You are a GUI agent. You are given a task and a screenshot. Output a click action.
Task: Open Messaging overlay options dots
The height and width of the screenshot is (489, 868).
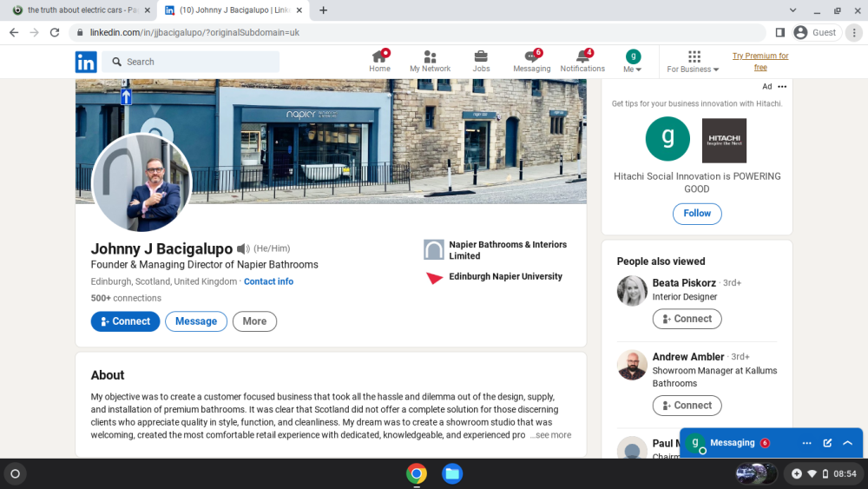point(806,443)
